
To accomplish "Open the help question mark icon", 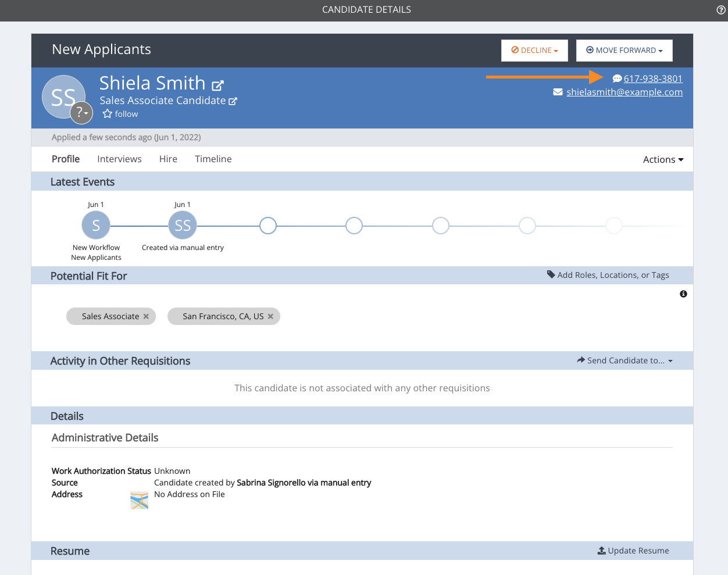I will [721, 10].
